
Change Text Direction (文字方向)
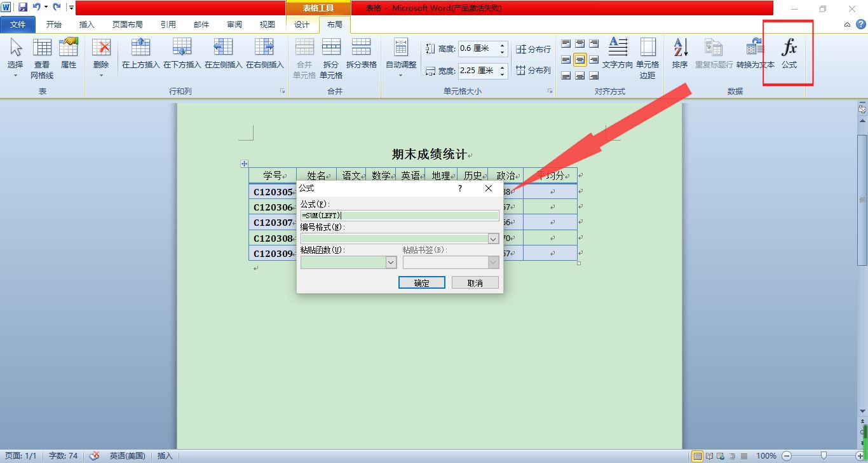(x=618, y=54)
